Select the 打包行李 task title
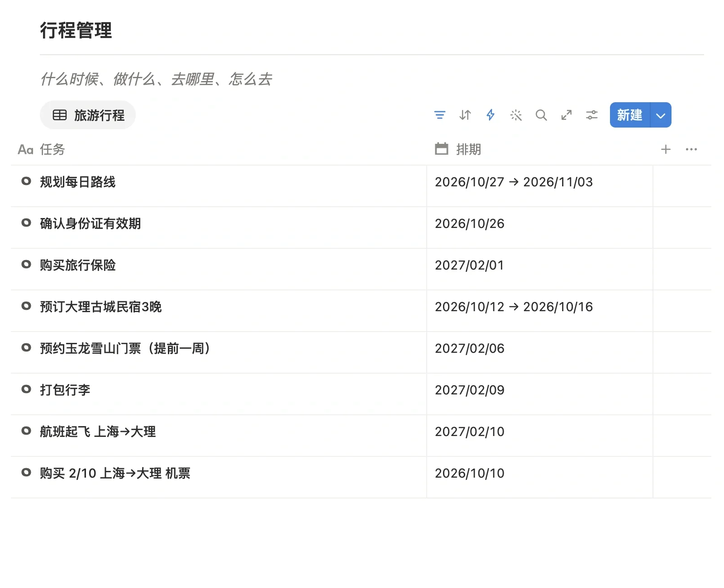 (65, 390)
